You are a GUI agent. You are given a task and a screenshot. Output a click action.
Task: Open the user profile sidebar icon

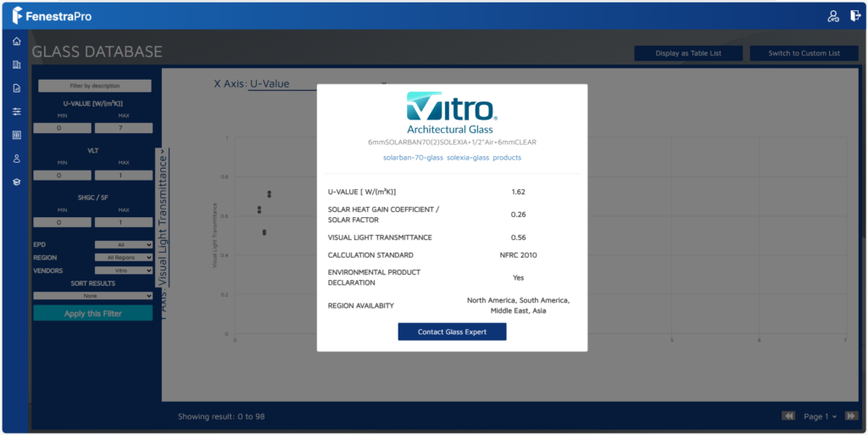point(17,159)
